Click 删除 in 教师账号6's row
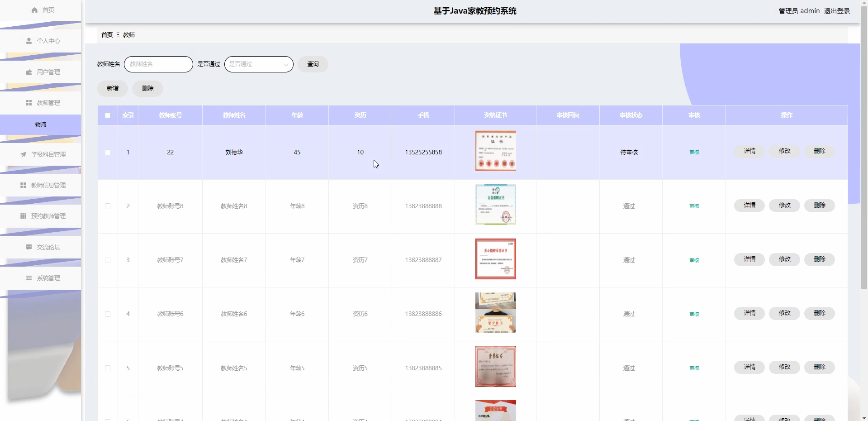Viewport: 868px width, 421px height. (820, 313)
